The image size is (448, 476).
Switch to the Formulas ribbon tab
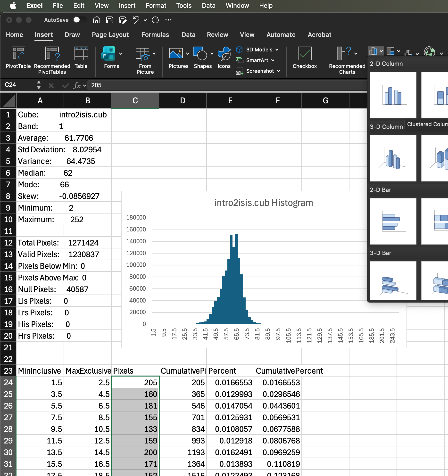[x=155, y=35]
